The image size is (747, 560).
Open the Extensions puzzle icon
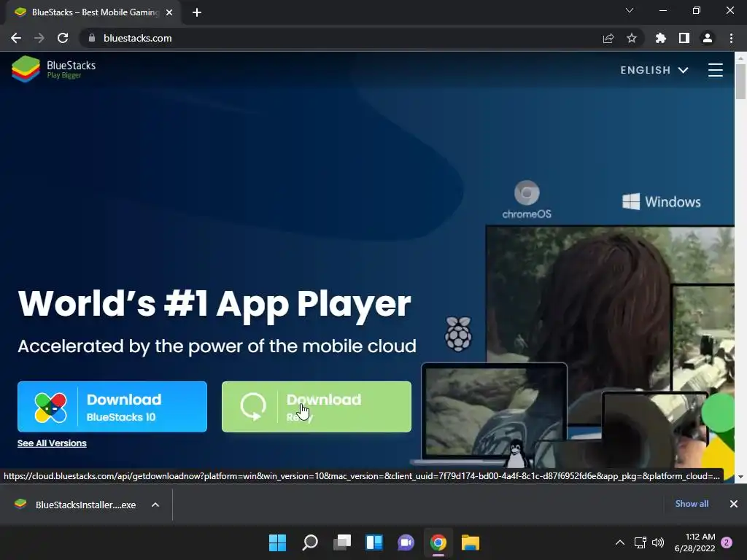661,38
